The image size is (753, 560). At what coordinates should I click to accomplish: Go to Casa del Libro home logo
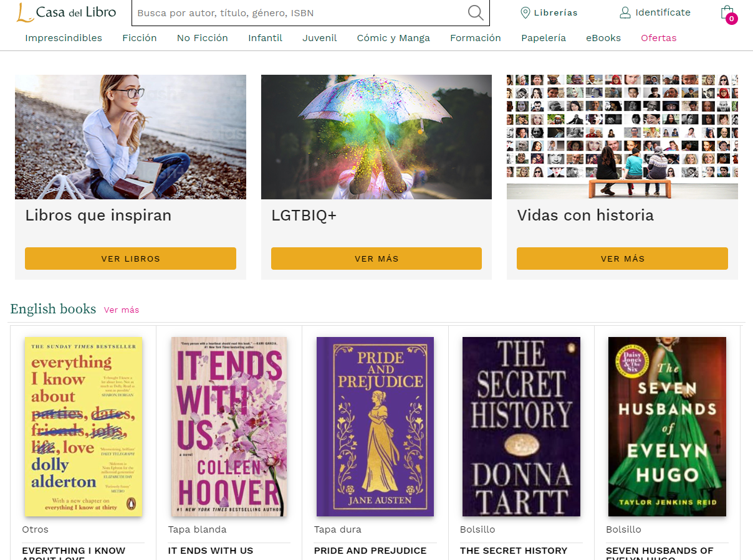(x=67, y=12)
